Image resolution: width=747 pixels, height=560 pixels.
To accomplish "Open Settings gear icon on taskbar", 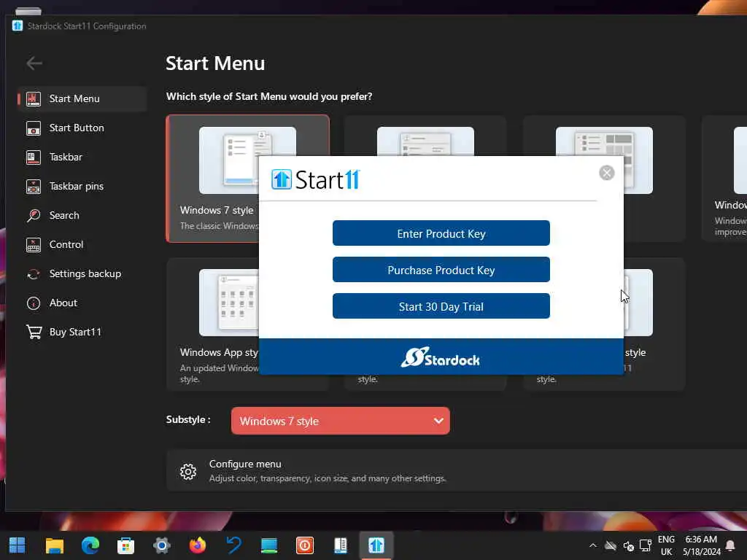I will 161,545.
